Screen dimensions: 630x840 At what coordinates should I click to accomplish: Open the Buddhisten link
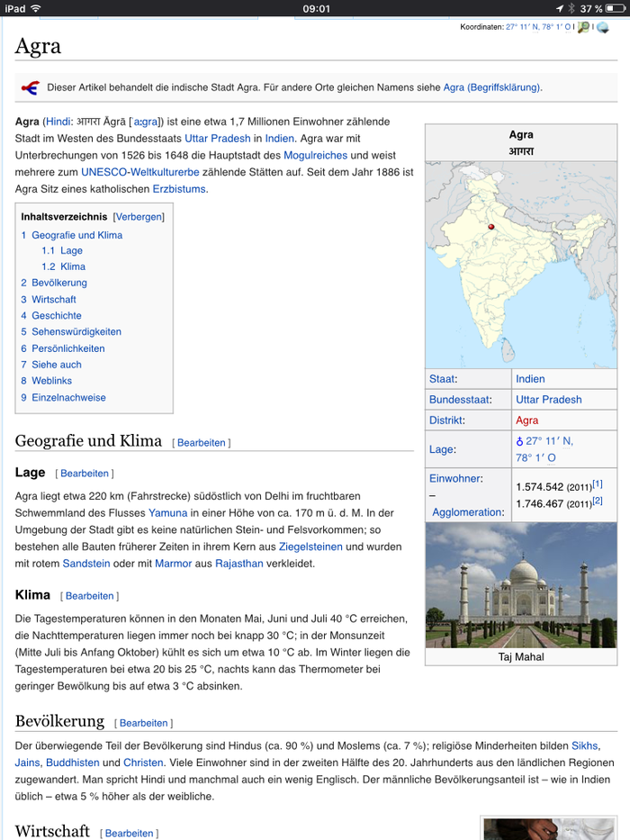(73, 763)
